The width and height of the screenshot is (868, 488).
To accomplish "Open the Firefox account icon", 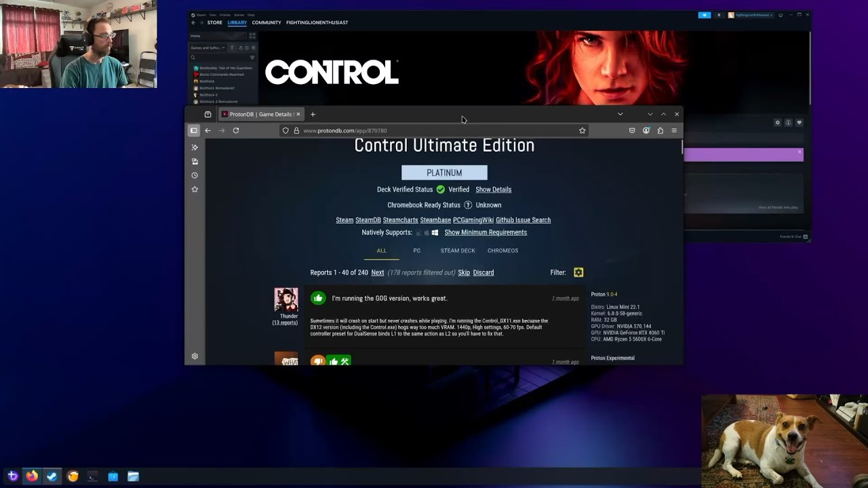I will [x=646, y=130].
